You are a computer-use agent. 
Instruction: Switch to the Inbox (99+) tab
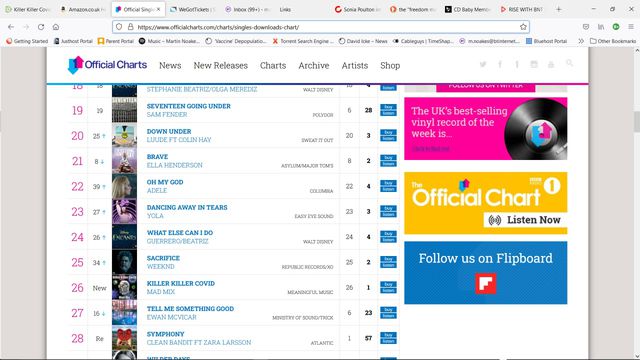pyautogui.click(x=247, y=9)
